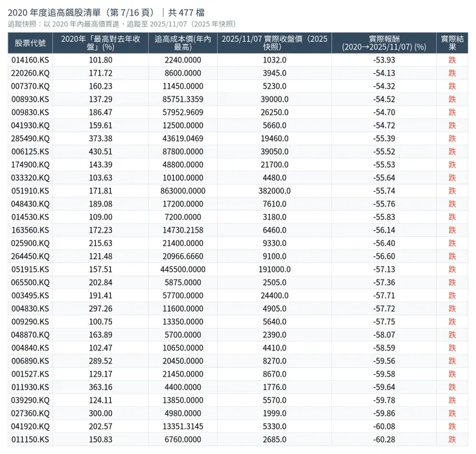Click the 20966.6660 cost price cell
The width and height of the screenshot is (476, 454).
tap(183, 256)
